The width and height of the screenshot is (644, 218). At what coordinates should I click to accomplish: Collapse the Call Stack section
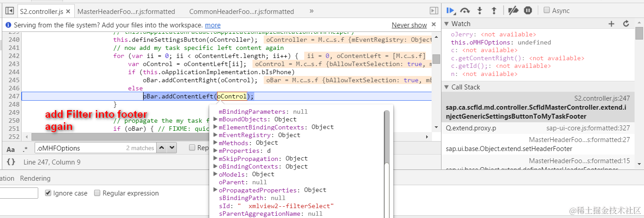pyautogui.click(x=446, y=87)
